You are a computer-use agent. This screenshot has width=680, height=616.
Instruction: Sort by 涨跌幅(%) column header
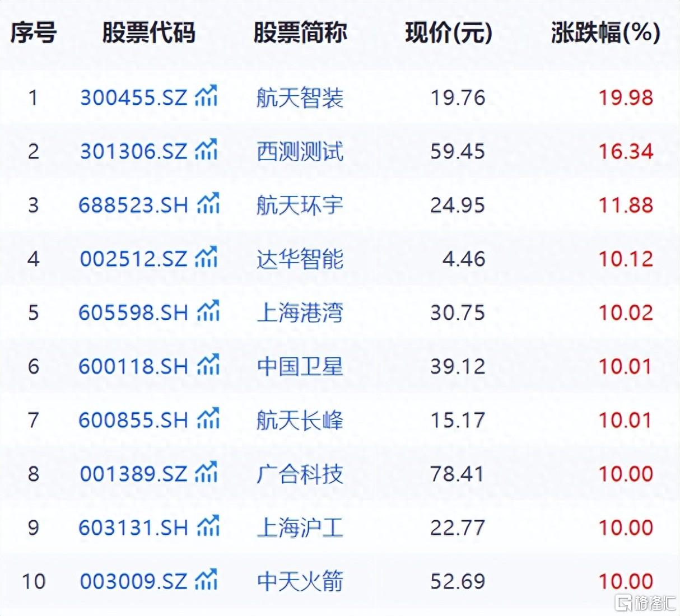(606, 33)
